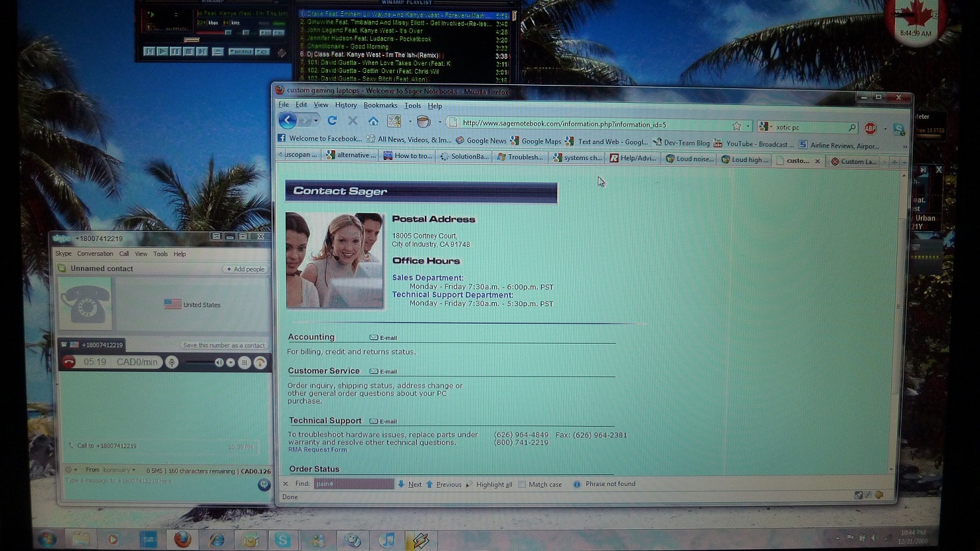Open Firefox from the Windows taskbar
Image resolution: width=980 pixels, height=551 pixels.
[182, 540]
